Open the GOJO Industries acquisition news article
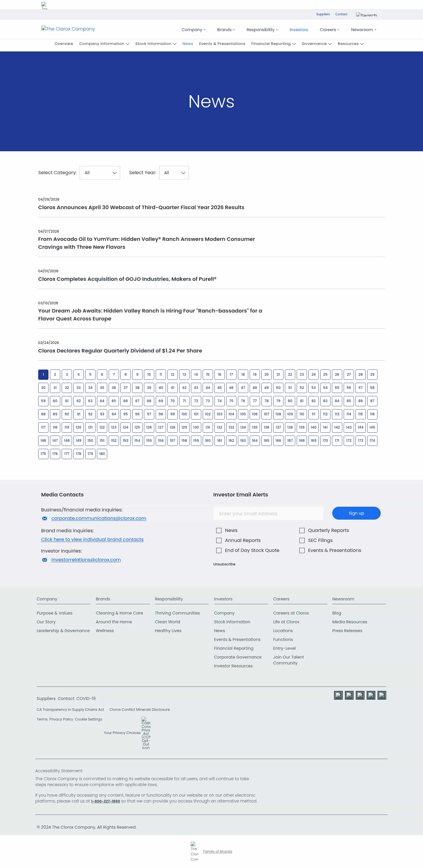The width and height of the screenshot is (423, 868). [x=127, y=279]
